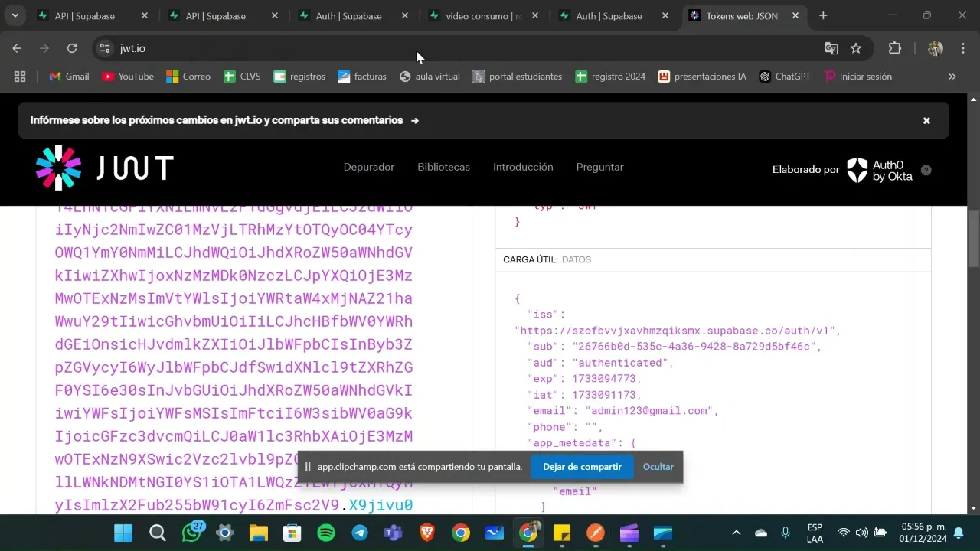This screenshot has height=551, width=980.
Task: Follow the jwt.io upcoming changes banner link
Action: point(224,120)
